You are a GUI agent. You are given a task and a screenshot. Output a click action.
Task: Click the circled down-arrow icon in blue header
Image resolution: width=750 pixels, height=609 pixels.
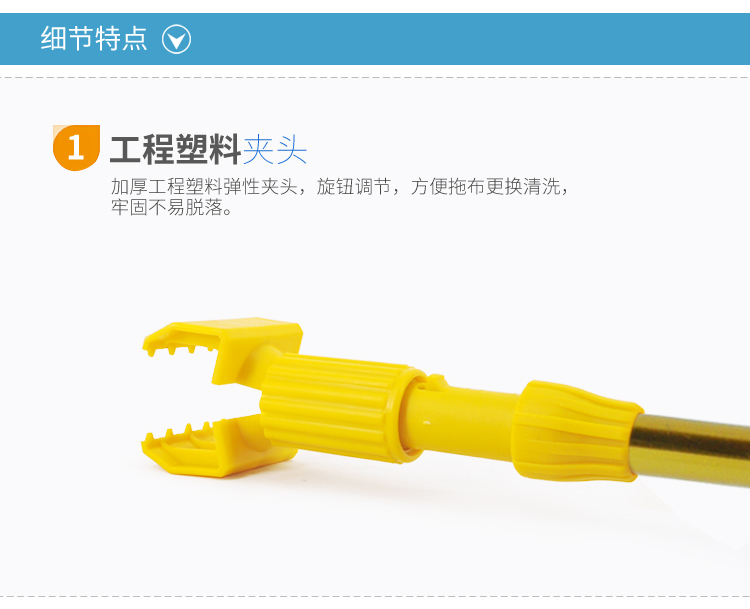point(176,39)
